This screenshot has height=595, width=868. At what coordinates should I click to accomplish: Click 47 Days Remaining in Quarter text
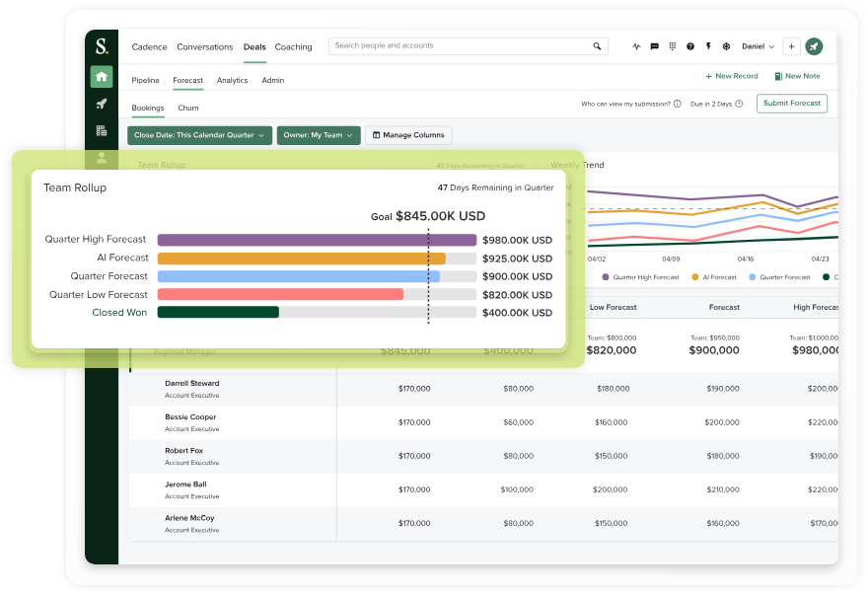point(495,187)
